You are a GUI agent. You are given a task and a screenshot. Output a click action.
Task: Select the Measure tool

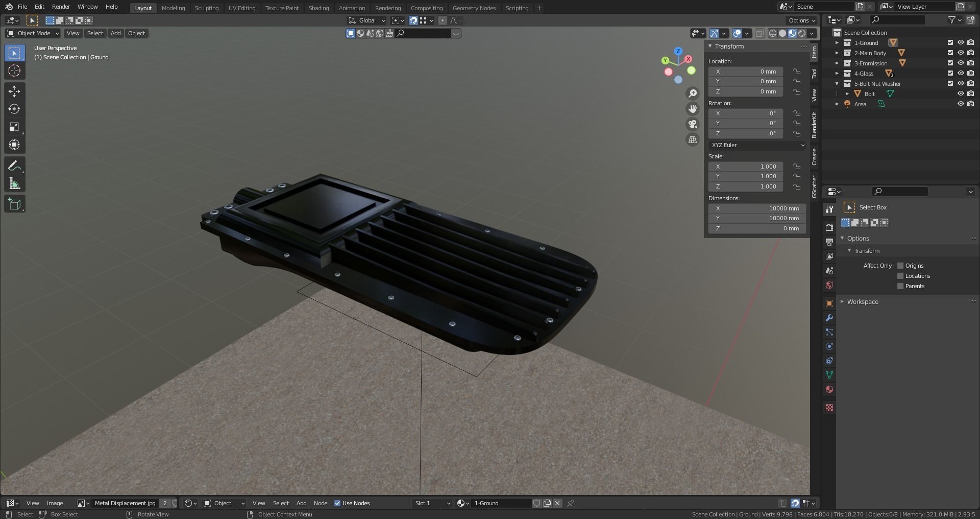click(x=14, y=184)
